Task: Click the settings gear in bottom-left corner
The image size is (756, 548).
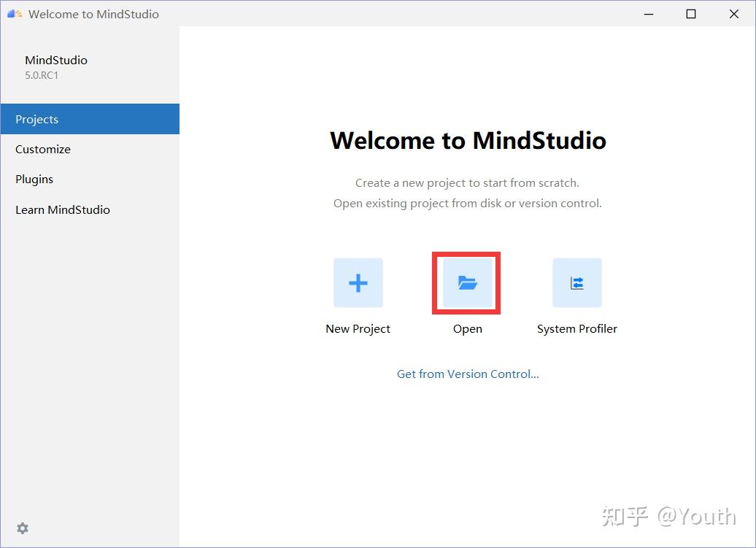Action: [x=22, y=528]
